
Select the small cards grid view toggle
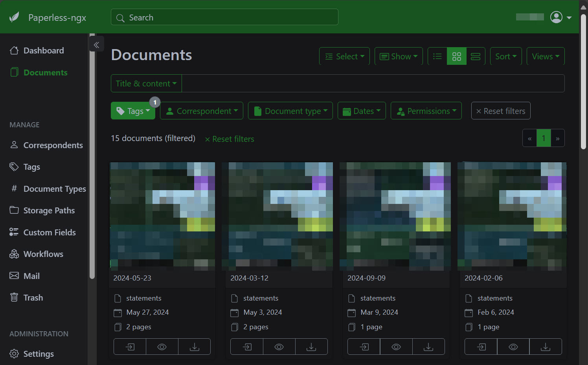pos(457,56)
